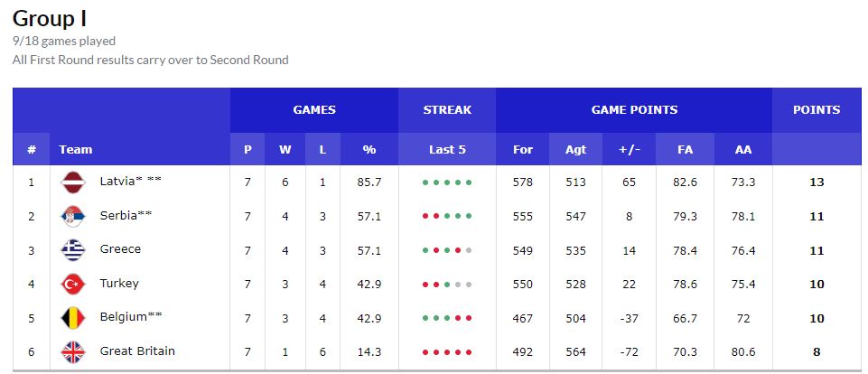This screenshot has height=374, width=868.
Task: Sort by the For points column
Action: pyautogui.click(x=523, y=150)
